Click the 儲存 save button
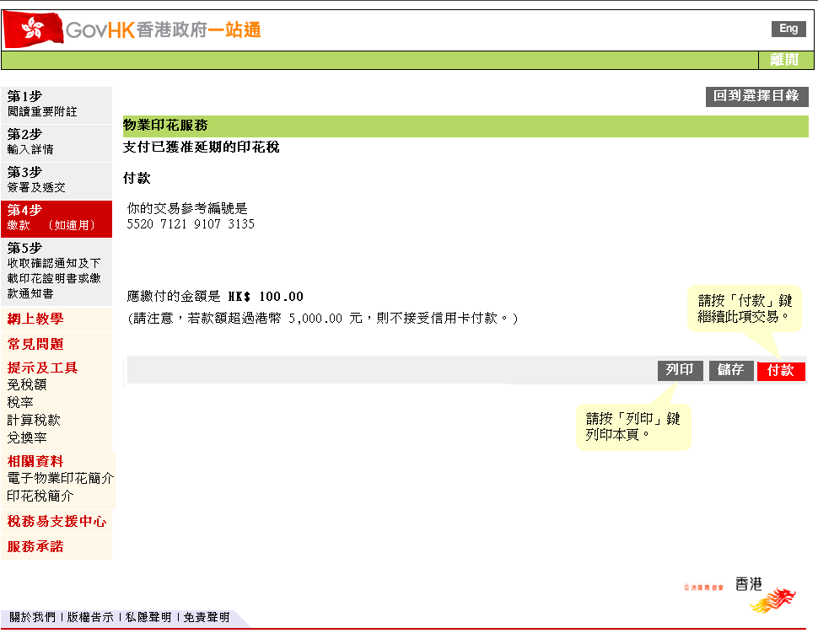The width and height of the screenshot is (818, 644). (730, 370)
